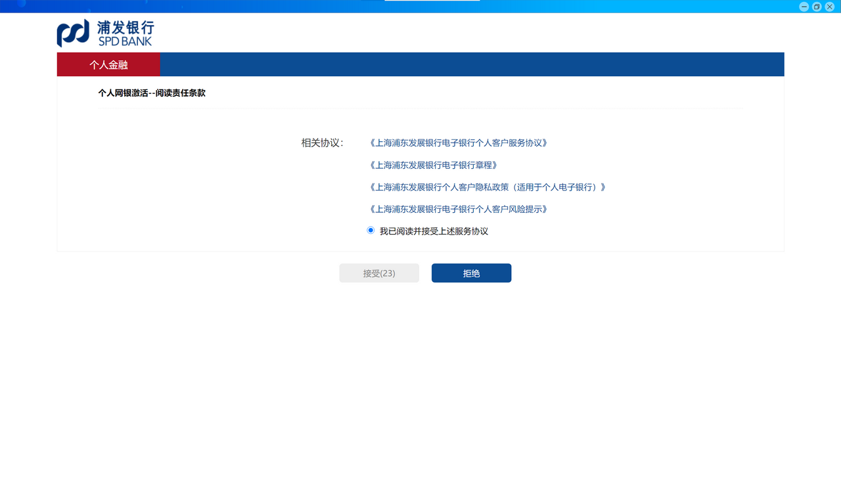Open the 个人金融 tab
Viewport: 841px width, 504px height.
[x=108, y=64]
